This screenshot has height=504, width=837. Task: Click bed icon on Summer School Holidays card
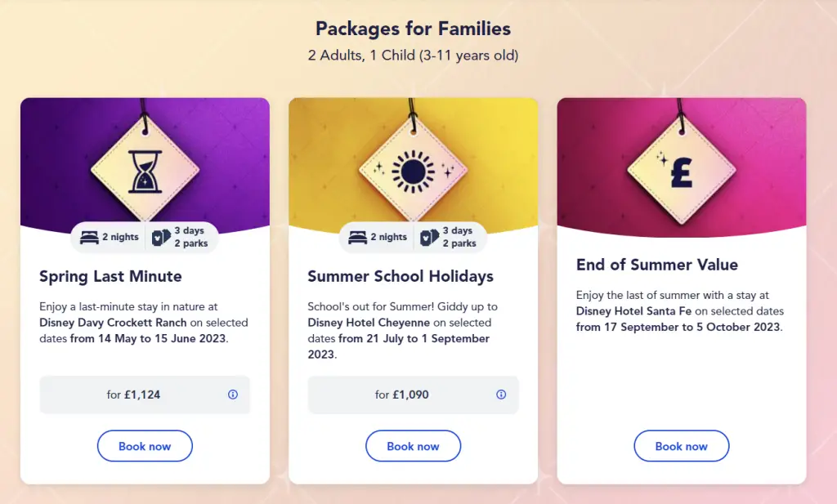358,238
